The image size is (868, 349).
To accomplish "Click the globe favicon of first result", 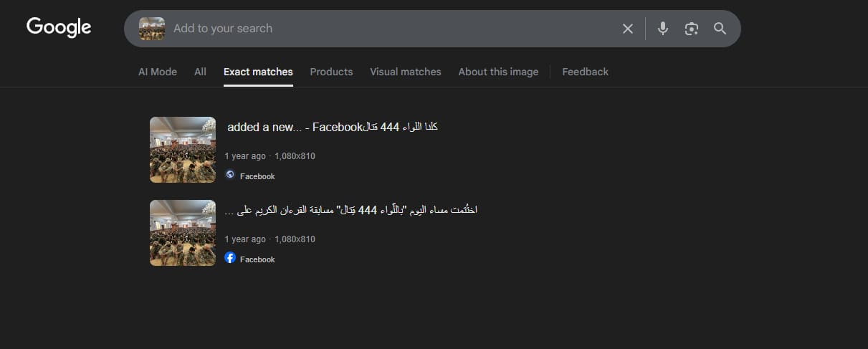I will coord(230,175).
